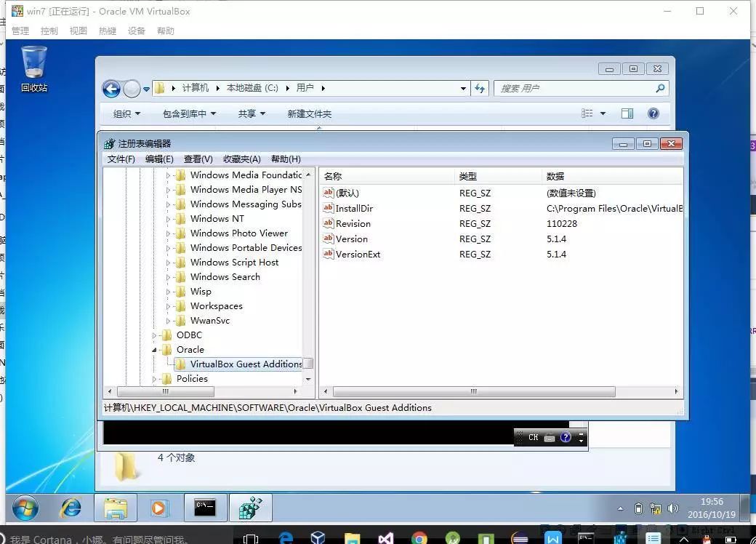Image resolution: width=756 pixels, height=544 pixels.
Task: Select the InstallDir registry value
Action: click(x=353, y=209)
